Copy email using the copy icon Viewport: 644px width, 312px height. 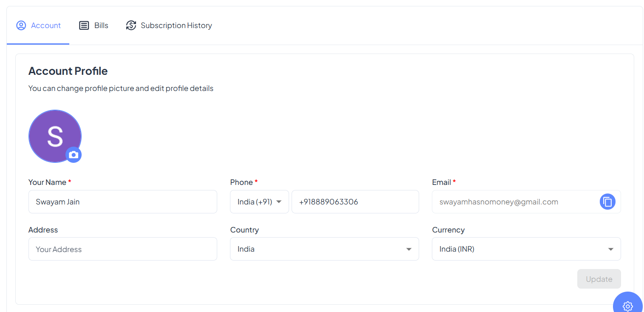(607, 201)
